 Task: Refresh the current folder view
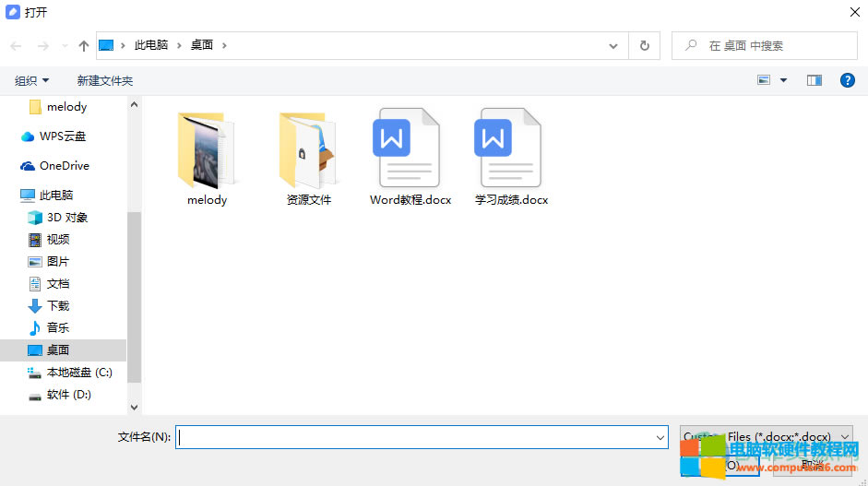(644, 45)
